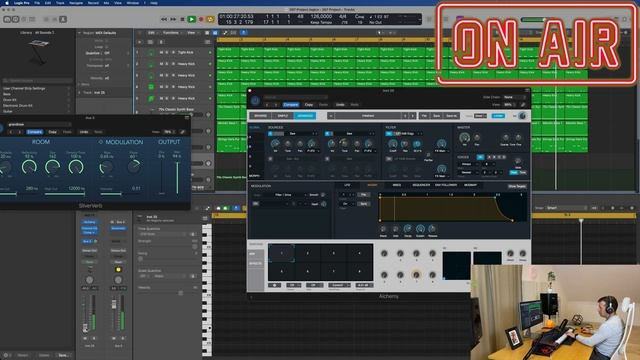Switch to the BROWSE tab in Alchemy
The height and width of the screenshot is (360, 640).
[260, 116]
